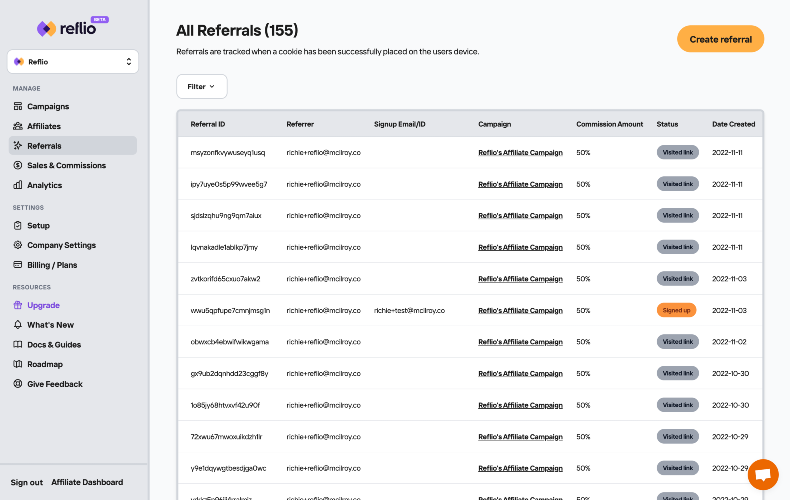Click the Billing / Plans card icon
This screenshot has height=500, width=790.
click(18, 265)
